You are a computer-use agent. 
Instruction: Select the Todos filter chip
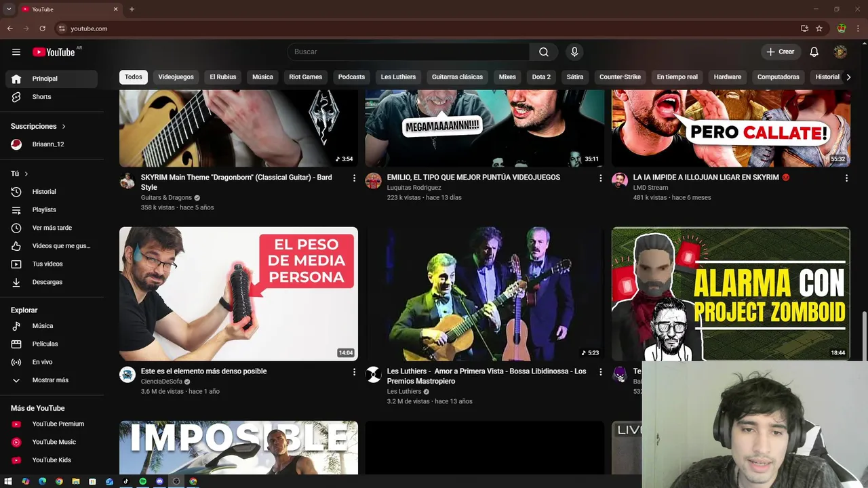pos(134,77)
